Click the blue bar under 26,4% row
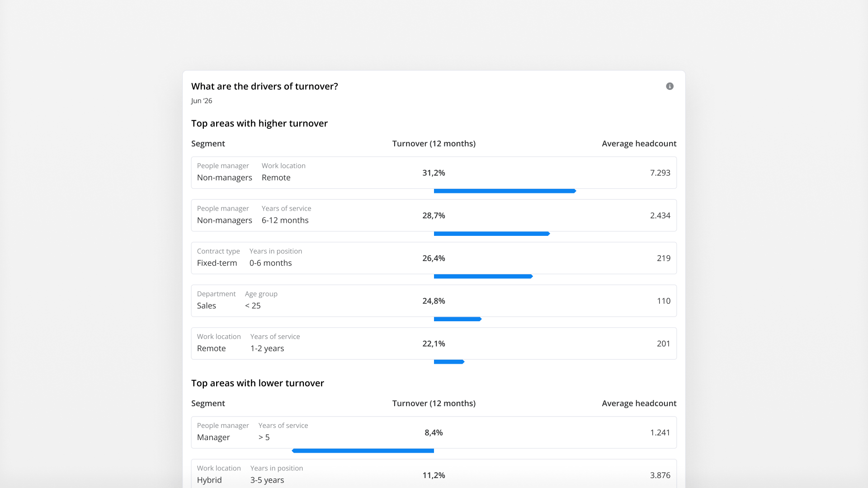868x488 pixels. click(x=483, y=277)
